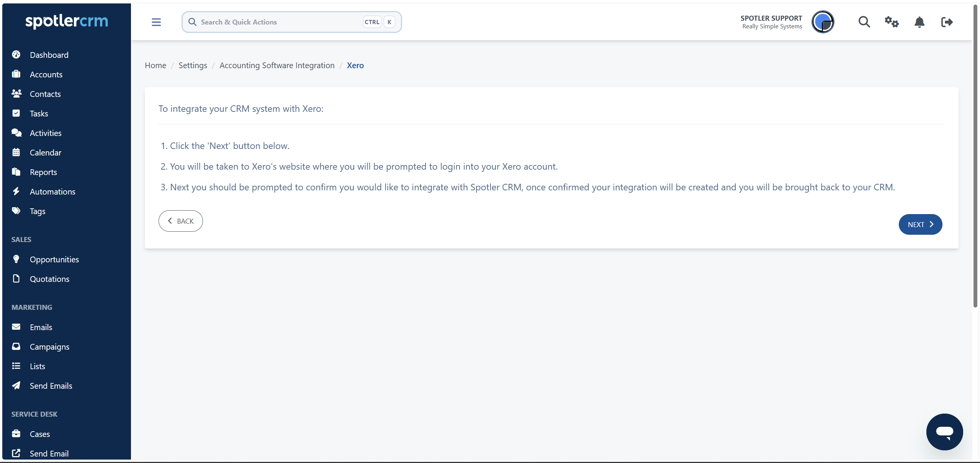The height and width of the screenshot is (463, 980).
Task: Open the settings gears icon
Action: tap(892, 22)
